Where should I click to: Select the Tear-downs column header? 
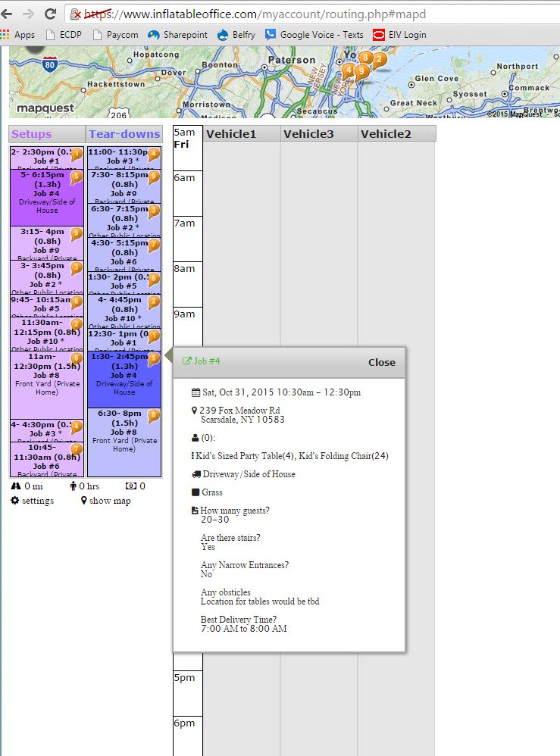coord(124,134)
